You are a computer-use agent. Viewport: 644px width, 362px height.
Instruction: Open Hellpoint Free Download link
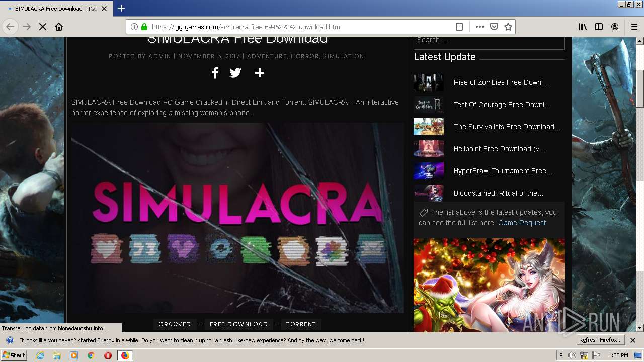pos(499,149)
